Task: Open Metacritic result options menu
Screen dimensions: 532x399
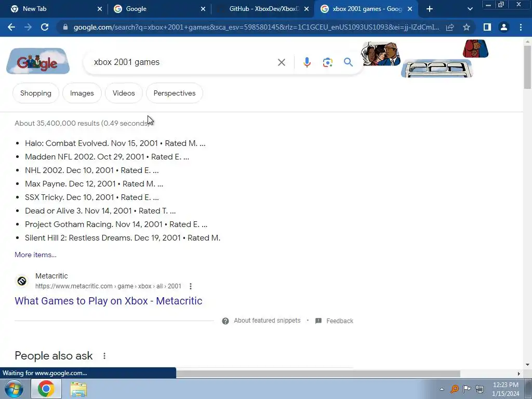Action: pos(191,286)
